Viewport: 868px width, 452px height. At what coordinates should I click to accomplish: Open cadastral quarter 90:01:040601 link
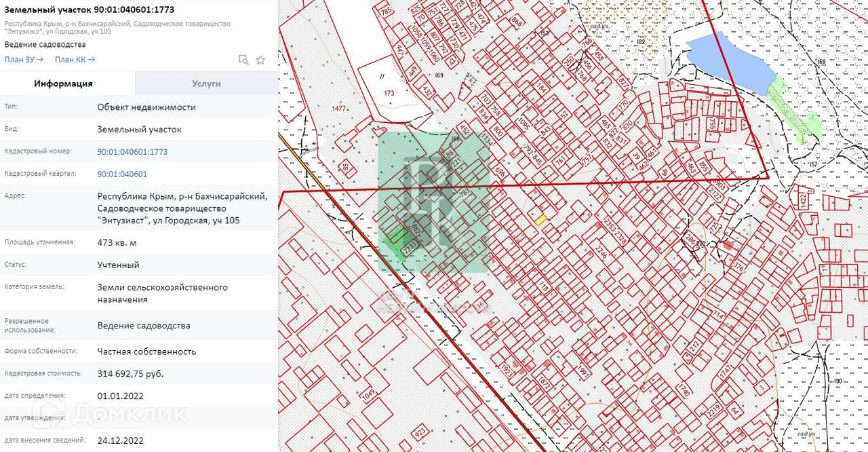pyautogui.click(x=122, y=174)
